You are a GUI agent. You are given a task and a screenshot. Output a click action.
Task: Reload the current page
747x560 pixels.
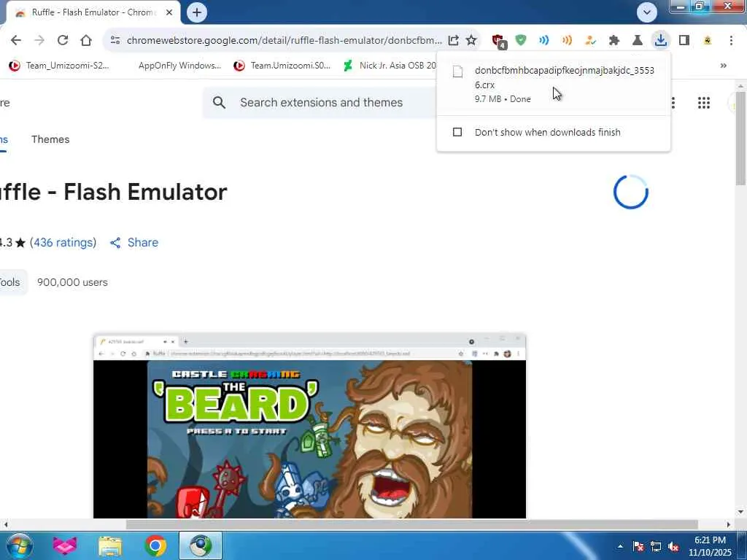click(63, 41)
